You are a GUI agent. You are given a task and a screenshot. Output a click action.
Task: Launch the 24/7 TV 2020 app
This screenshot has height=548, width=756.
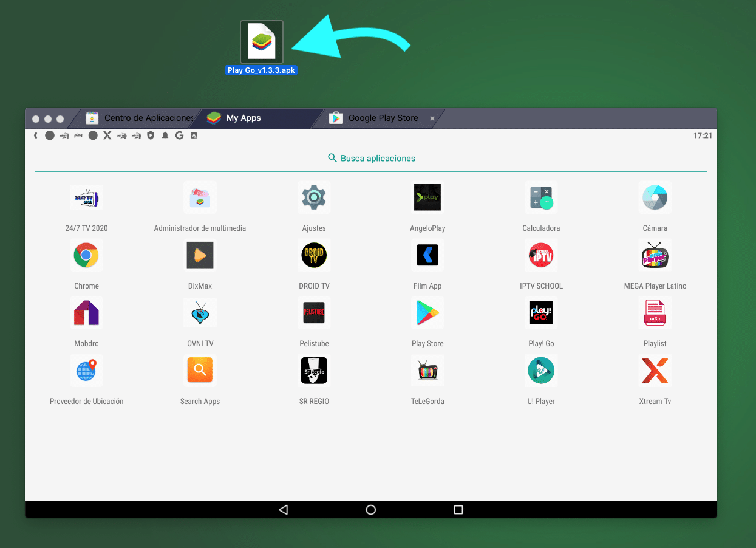point(86,197)
